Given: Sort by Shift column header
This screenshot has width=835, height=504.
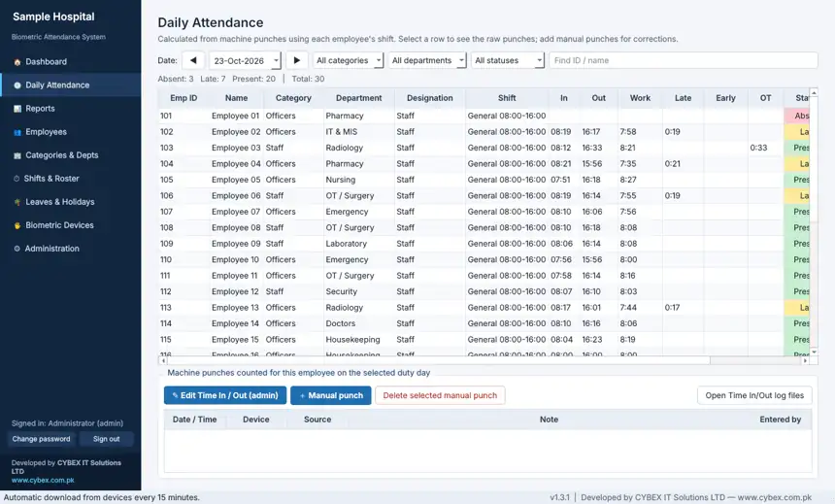Looking at the screenshot, I should [507, 98].
